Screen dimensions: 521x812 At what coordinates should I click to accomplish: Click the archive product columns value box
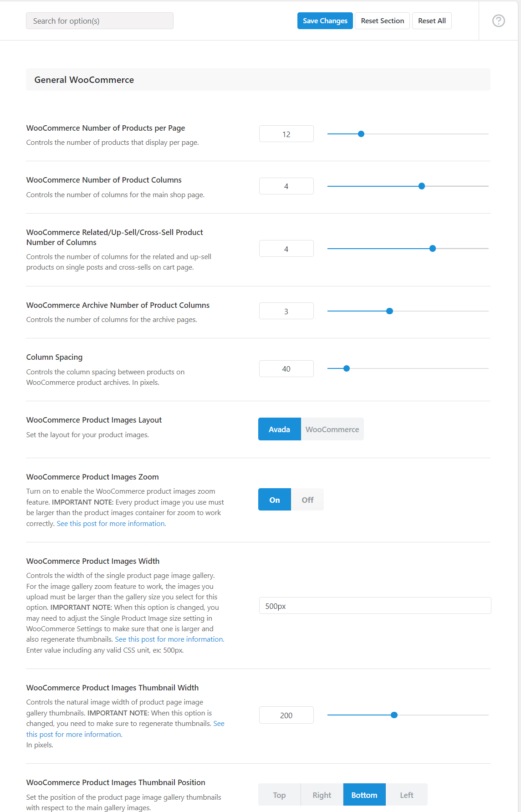(286, 311)
